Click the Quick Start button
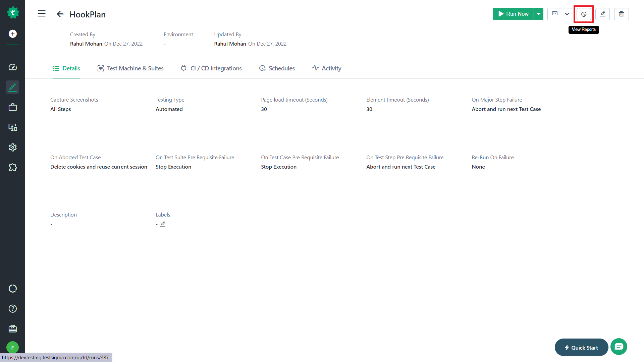 581,348
